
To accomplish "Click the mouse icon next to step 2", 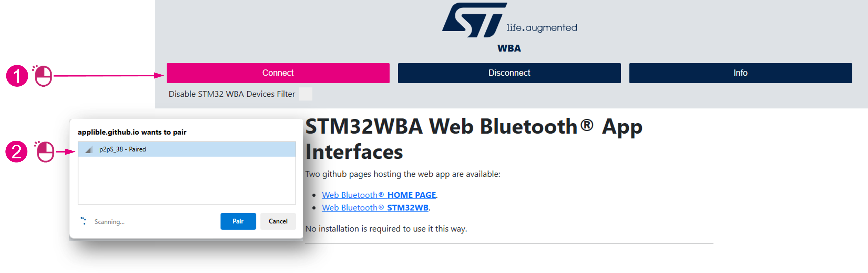I will coord(44,151).
